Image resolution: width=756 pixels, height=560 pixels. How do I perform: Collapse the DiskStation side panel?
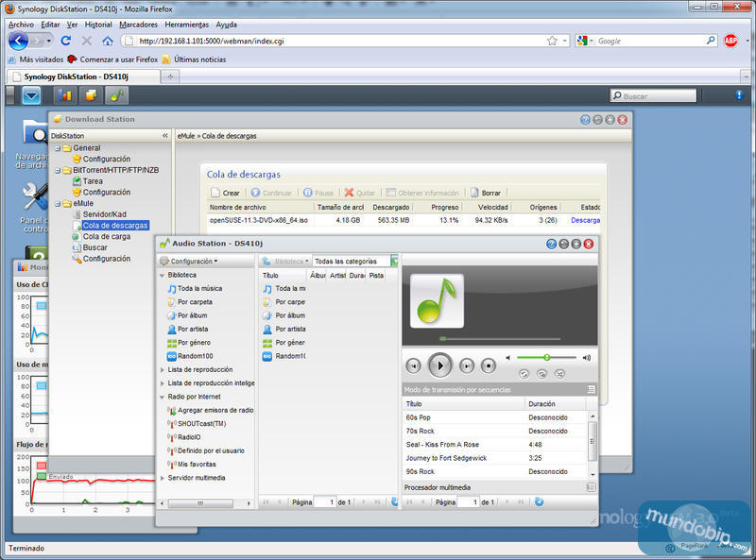tap(165, 136)
